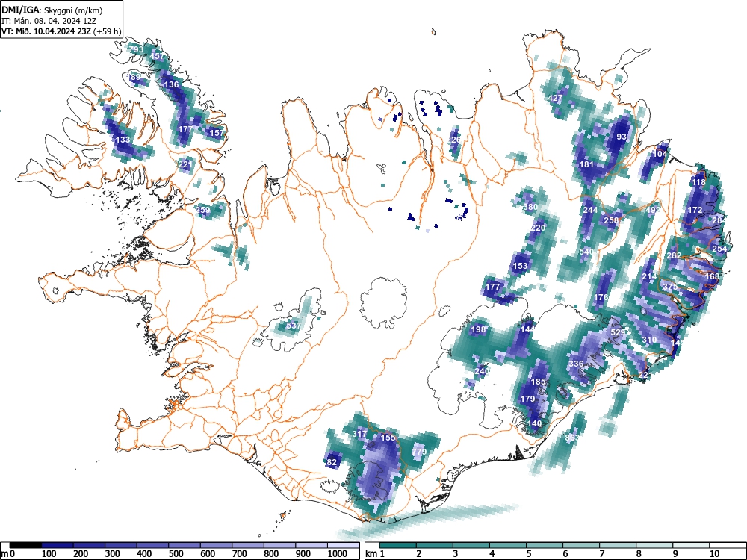Click the '282' visibility value on the map
This screenshot has height=560, width=747.
tap(674, 255)
